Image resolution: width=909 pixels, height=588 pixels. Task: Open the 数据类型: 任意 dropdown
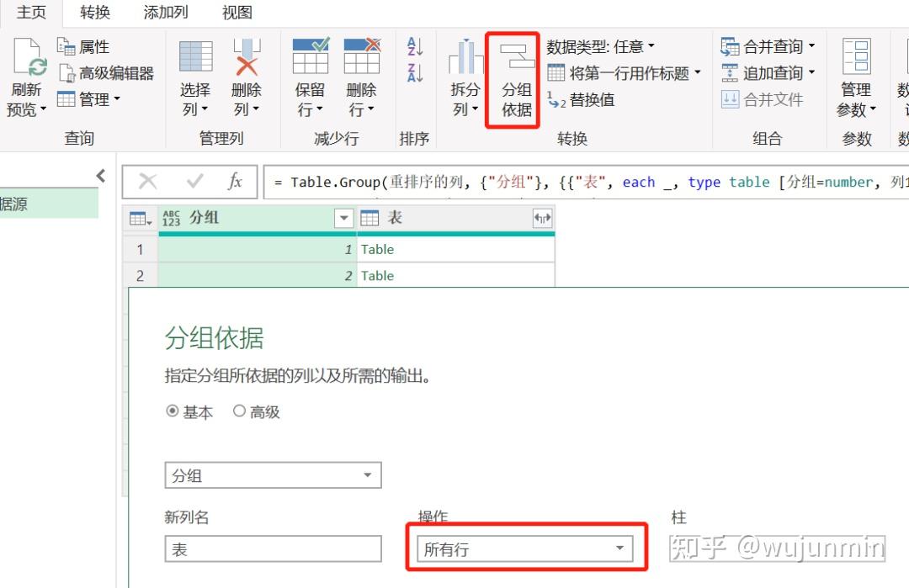coord(601,46)
